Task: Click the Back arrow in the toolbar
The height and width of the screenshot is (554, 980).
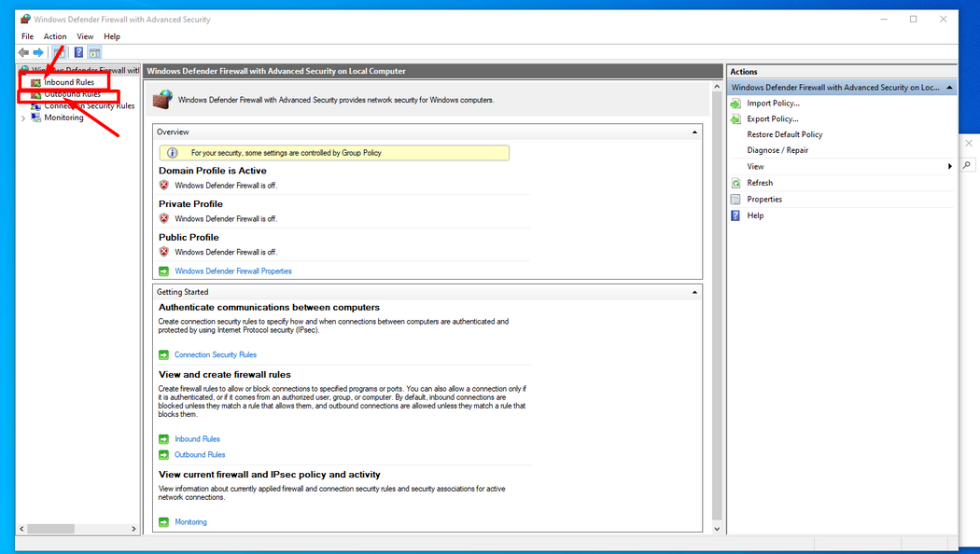Action: coord(23,53)
